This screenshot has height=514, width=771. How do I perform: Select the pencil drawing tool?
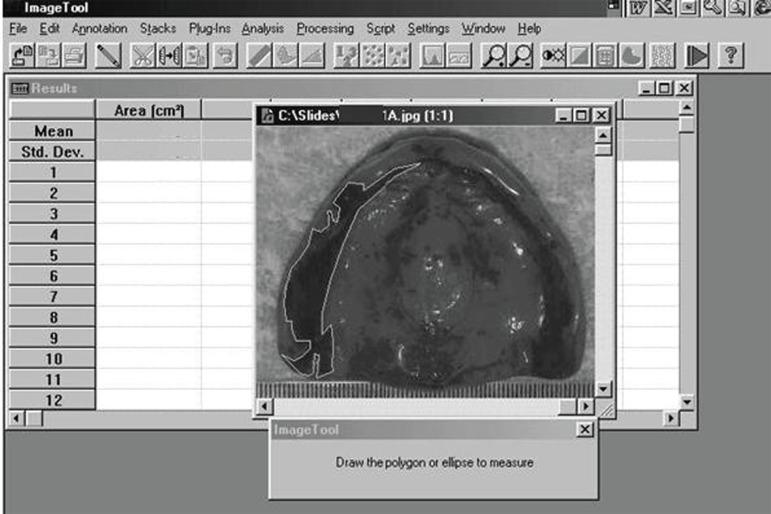coord(109,57)
